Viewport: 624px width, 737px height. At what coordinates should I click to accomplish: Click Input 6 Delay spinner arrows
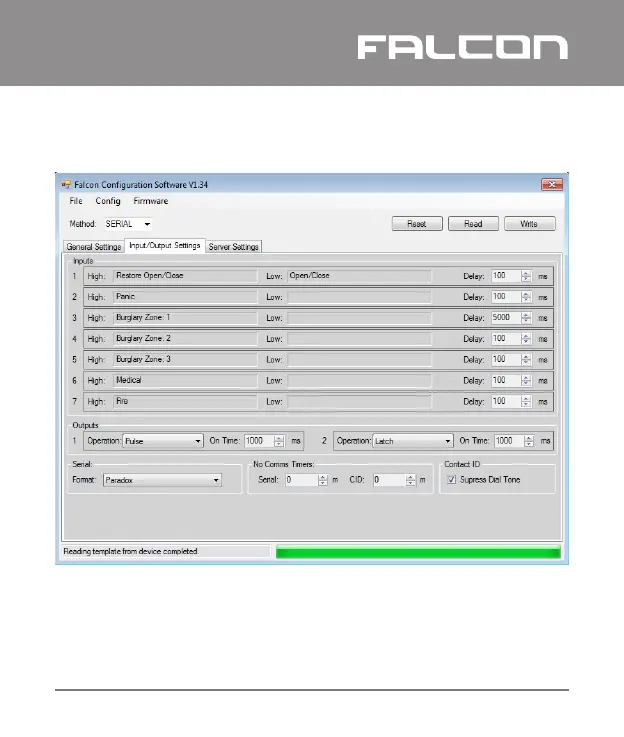(x=526, y=381)
